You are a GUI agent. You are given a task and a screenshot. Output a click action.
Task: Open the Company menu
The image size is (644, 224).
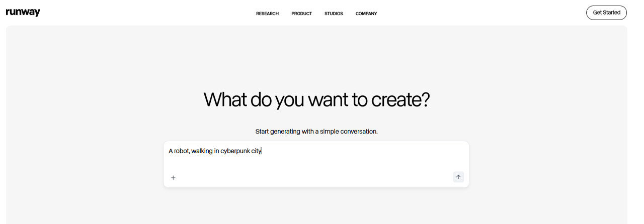[366, 14]
